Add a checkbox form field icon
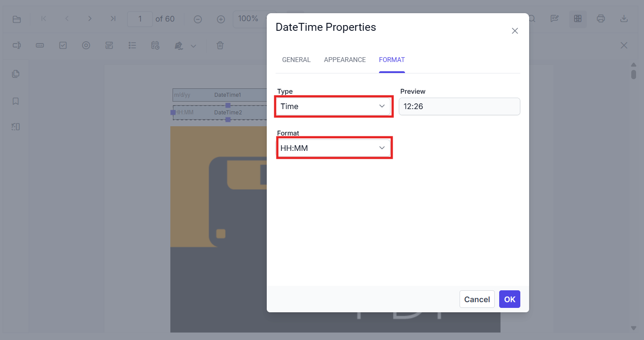 63,45
